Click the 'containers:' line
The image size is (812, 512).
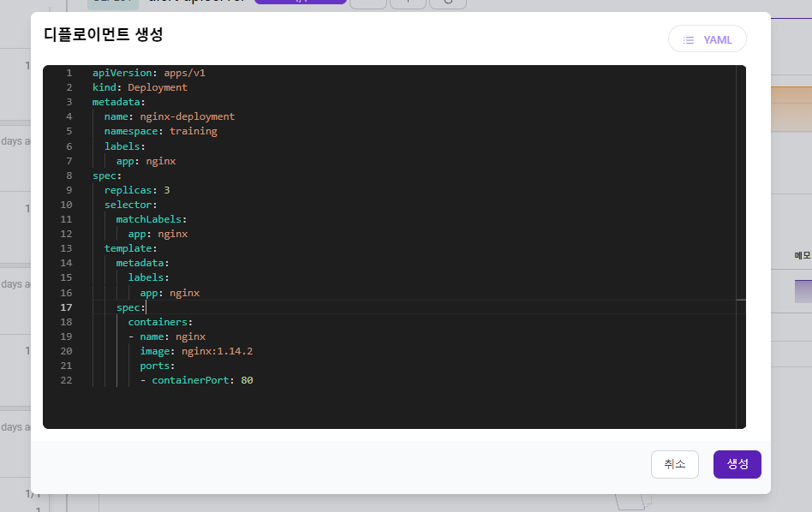tap(160, 322)
